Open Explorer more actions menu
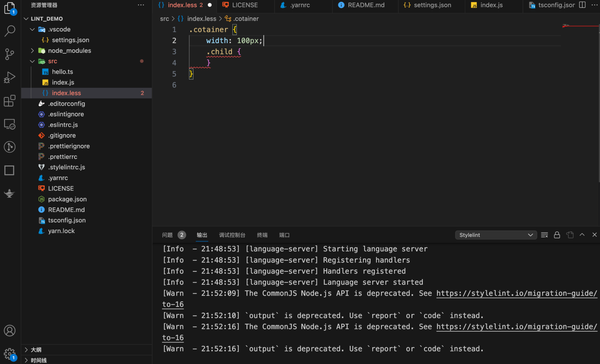600x364 pixels. pos(141,5)
